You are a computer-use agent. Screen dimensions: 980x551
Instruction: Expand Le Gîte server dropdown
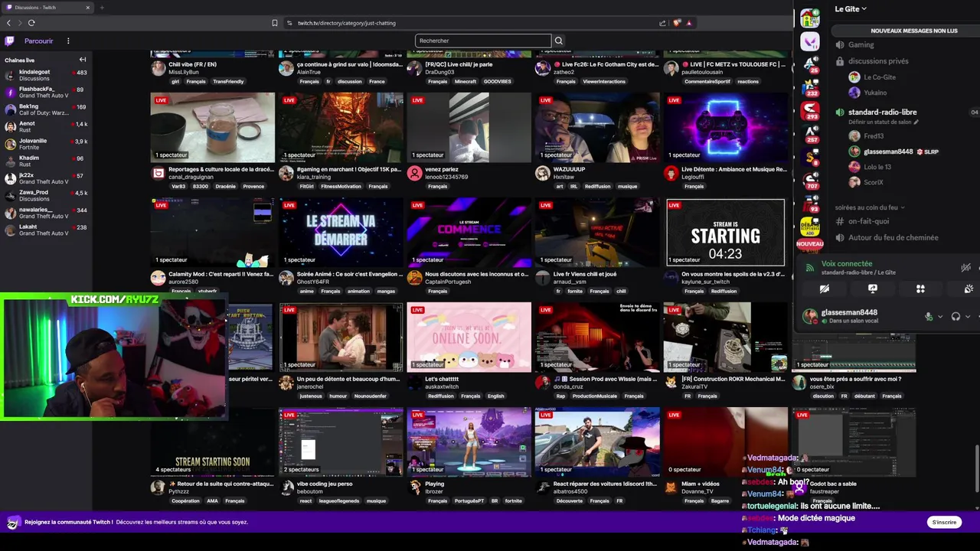click(850, 9)
